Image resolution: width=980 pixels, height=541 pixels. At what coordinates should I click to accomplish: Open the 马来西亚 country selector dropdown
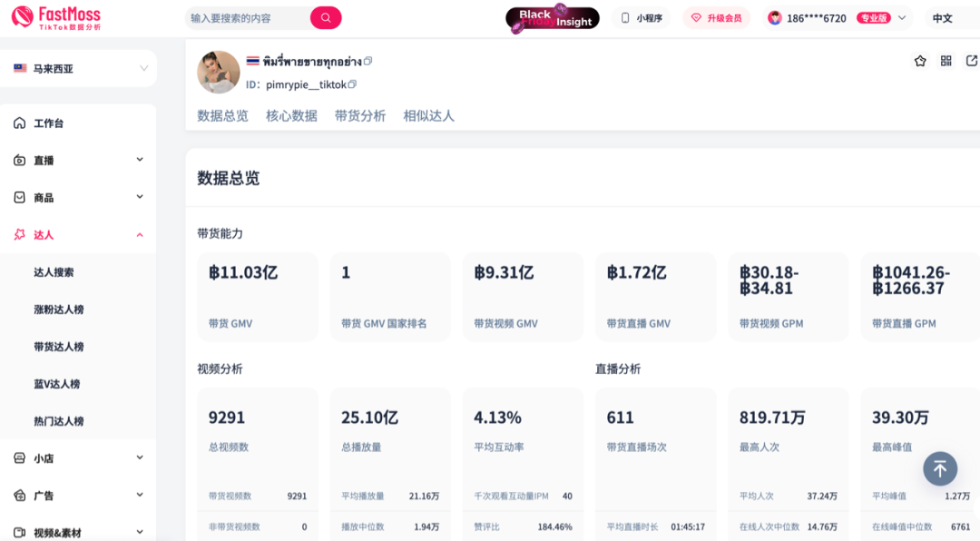[x=79, y=68]
